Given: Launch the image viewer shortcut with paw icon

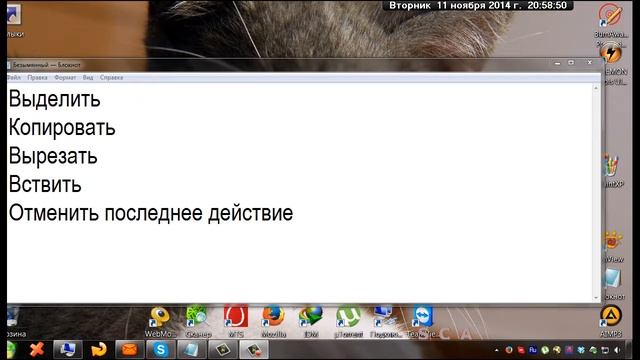Looking at the screenshot, I should point(612,247).
